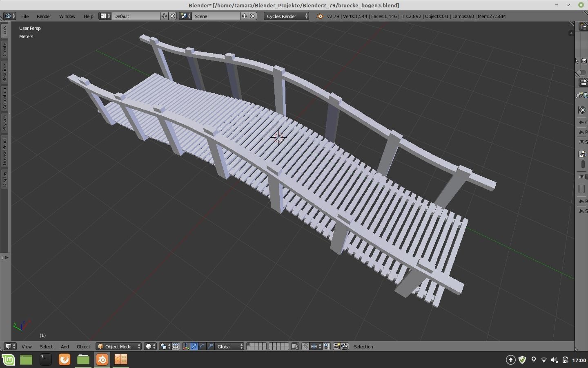Click the pin icon in properties context
Image resolution: width=588 pixels, height=368 pixels.
click(x=579, y=95)
